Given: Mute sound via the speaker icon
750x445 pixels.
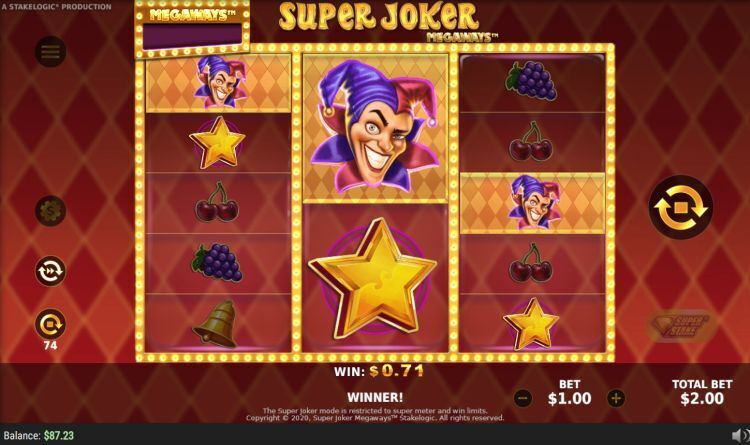Looking at the screenshot, I should [x=740, y=435].
